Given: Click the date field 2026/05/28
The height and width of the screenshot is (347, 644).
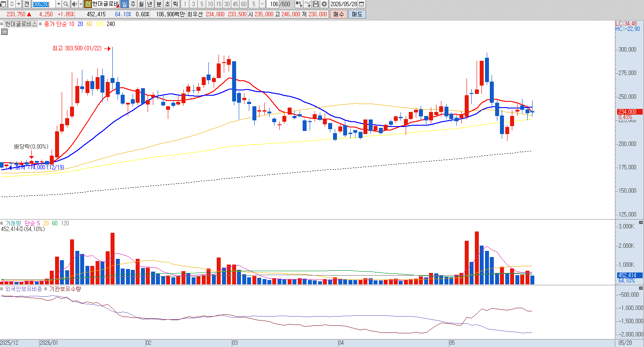Looking at the screenshot, I should pos(344,4).
